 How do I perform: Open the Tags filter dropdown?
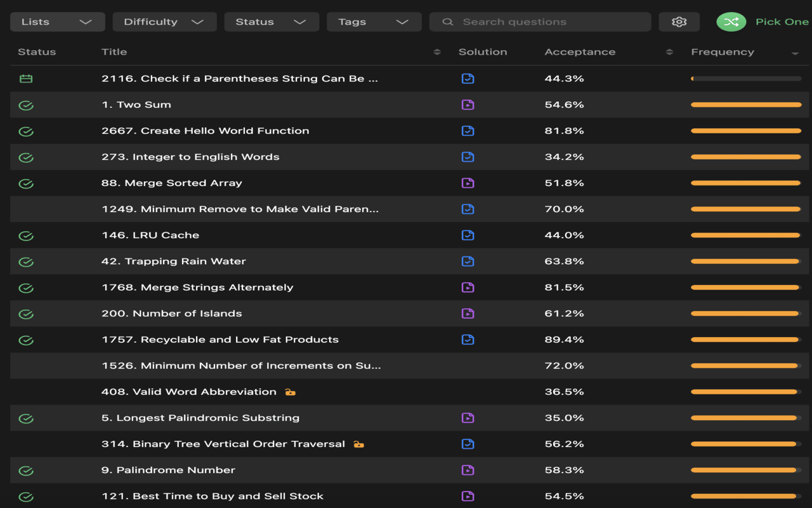point(373,22)
